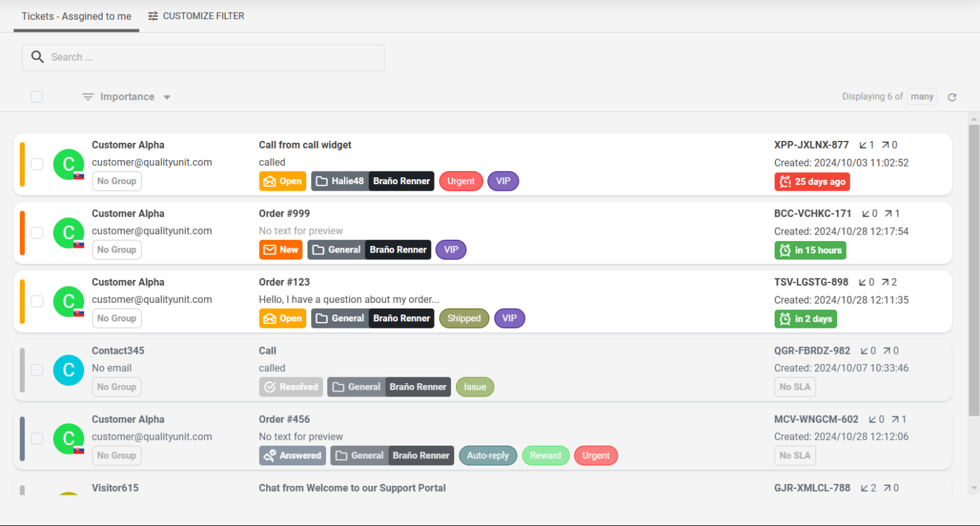The image size is (980, 526).
Task: Click the Customer Alpha avatar on Order #999
Action: point(68,233)
